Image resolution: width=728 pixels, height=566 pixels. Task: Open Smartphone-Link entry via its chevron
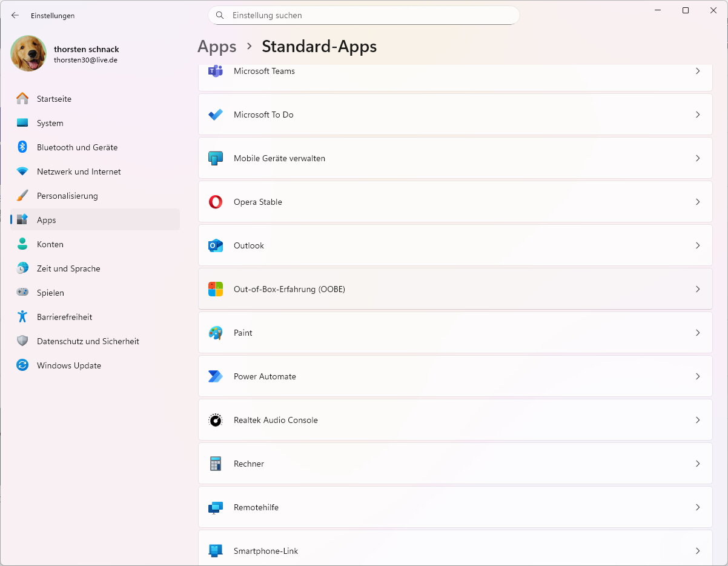tap(698, 551)
